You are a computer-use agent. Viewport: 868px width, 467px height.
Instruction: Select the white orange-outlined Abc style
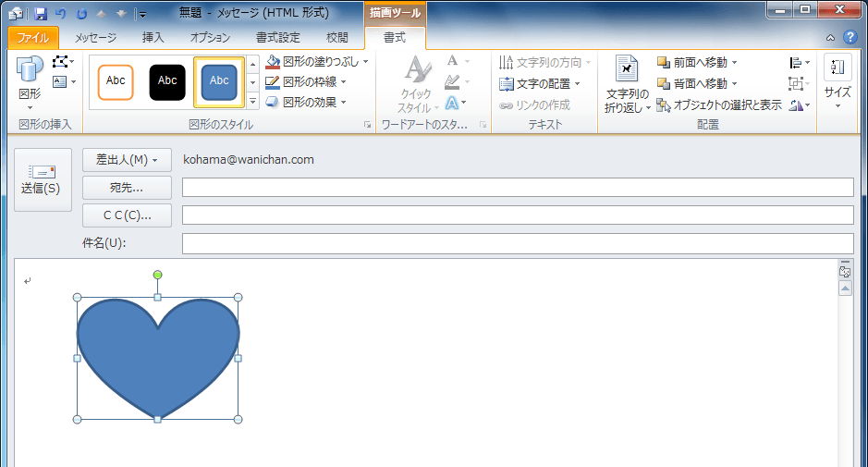point(116,82)
